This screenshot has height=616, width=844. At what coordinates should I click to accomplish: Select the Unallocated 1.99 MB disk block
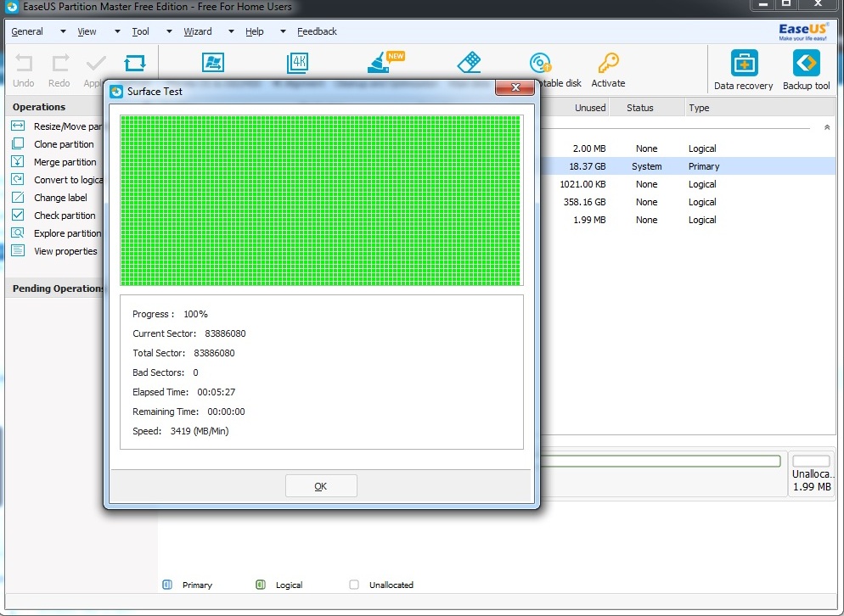(x=810, y=474)
